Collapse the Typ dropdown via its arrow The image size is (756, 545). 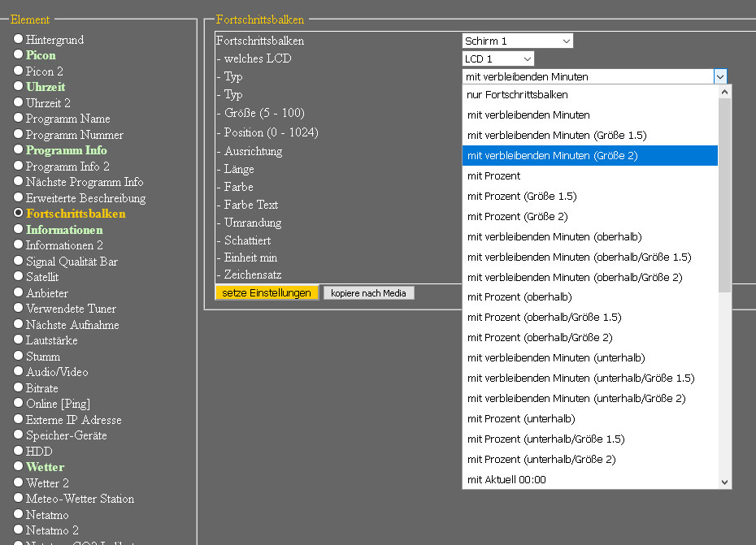click(720, 76)
